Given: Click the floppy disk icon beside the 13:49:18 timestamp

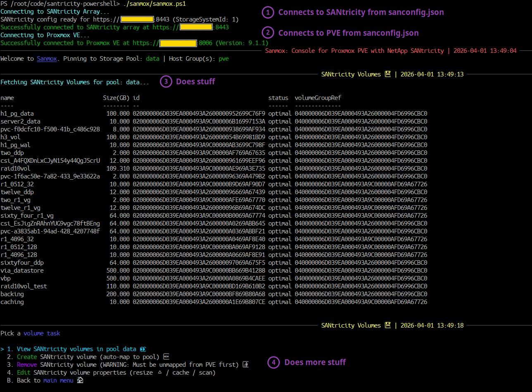Looking at the screenshot, I should click(387, 325).
